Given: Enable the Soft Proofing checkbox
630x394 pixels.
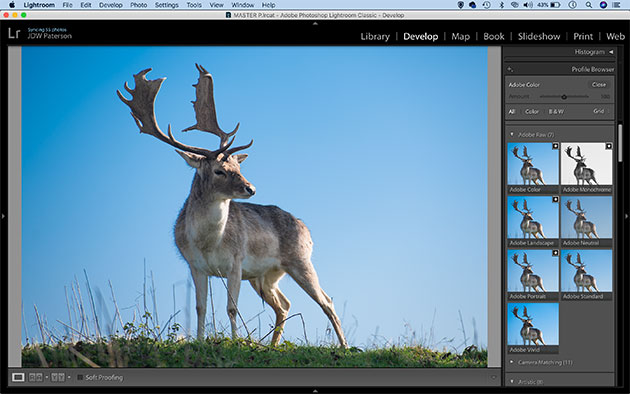Looking at the screenshot, I should coord(80,378).
